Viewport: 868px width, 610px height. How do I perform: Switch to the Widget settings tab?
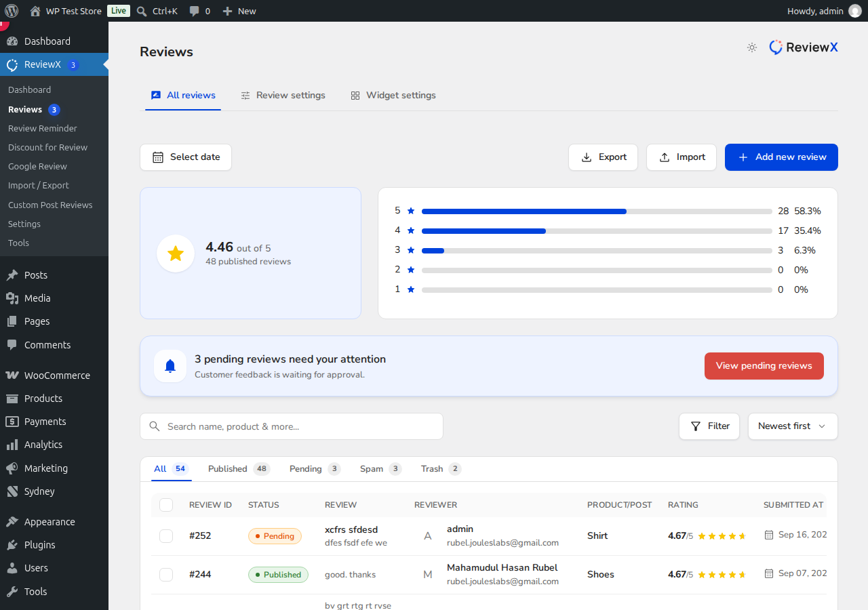click(393, 96)
